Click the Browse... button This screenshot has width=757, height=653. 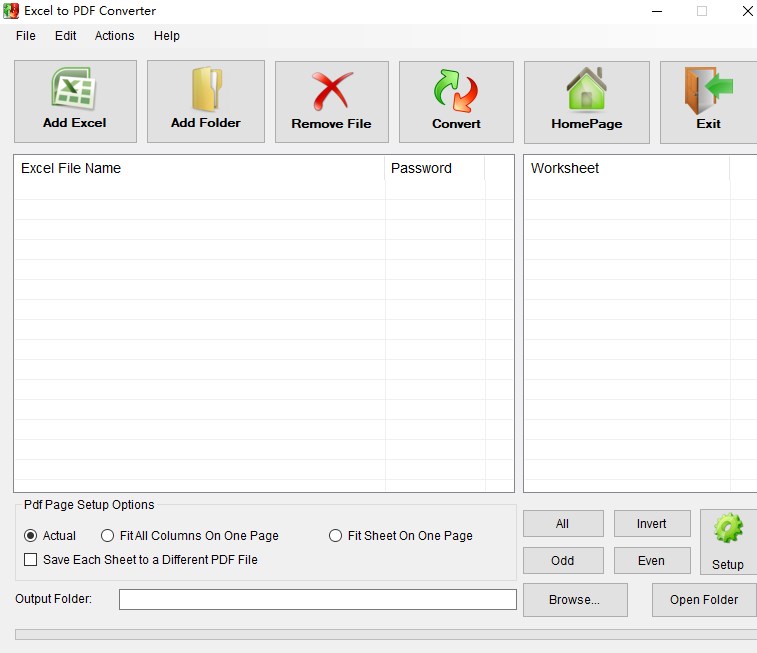[574, 600]
